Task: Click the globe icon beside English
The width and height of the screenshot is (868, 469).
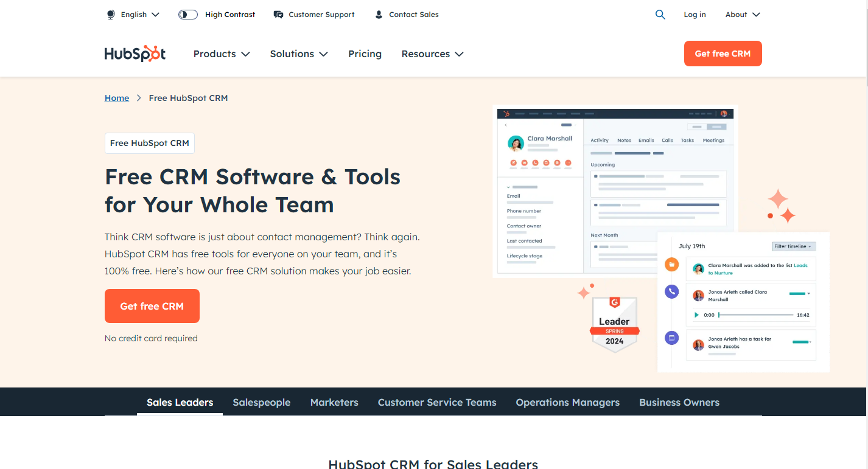Action: (111, 15)
